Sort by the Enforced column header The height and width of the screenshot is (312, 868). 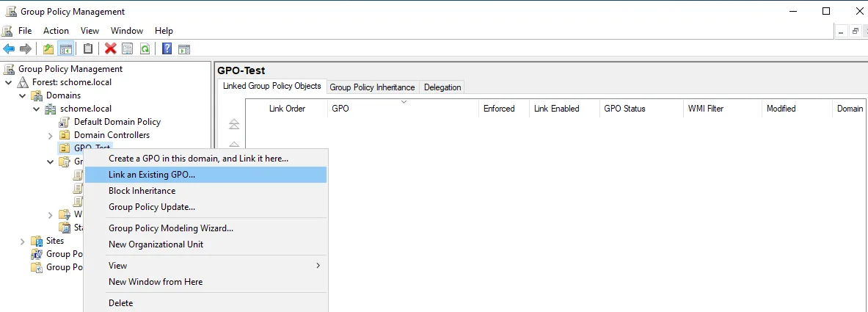tap(504, 109)
